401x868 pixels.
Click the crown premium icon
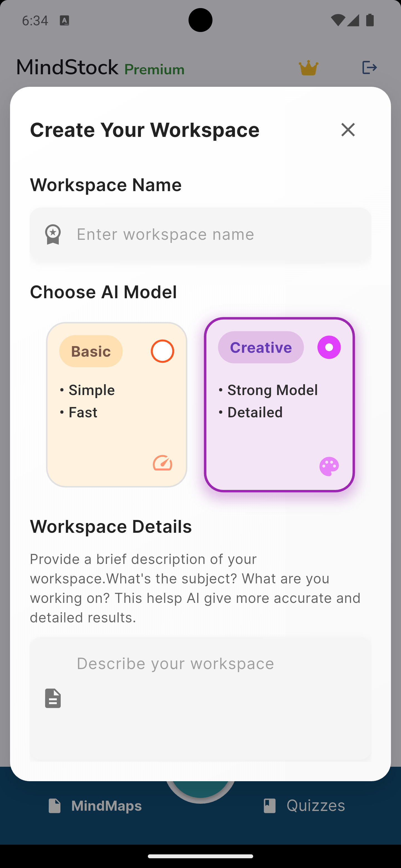click(309, 68)
